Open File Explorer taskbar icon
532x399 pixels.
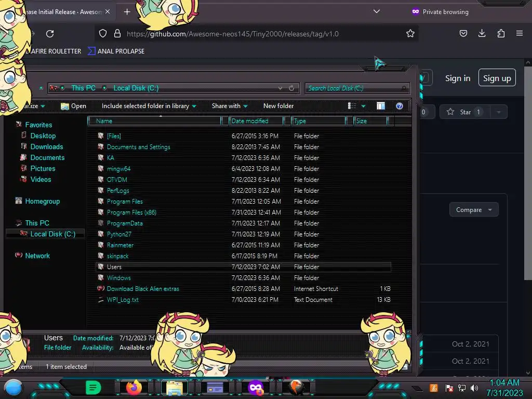tap(175, 388)
